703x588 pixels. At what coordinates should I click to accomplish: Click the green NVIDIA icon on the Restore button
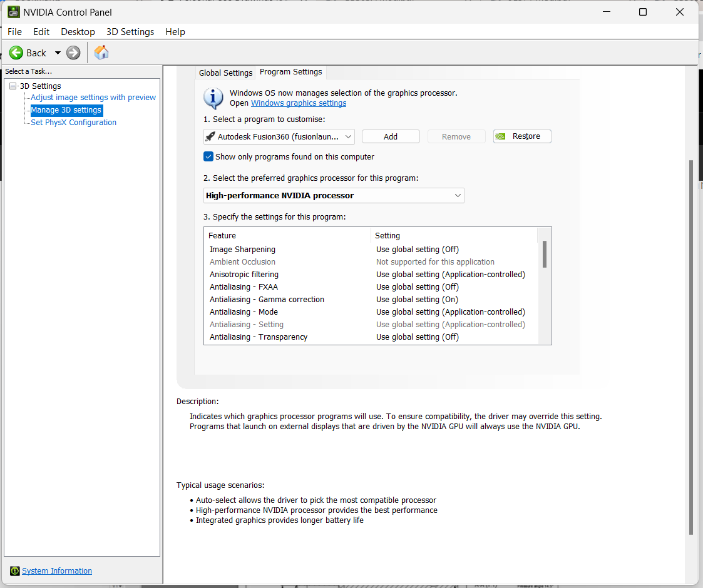point(500,136)
